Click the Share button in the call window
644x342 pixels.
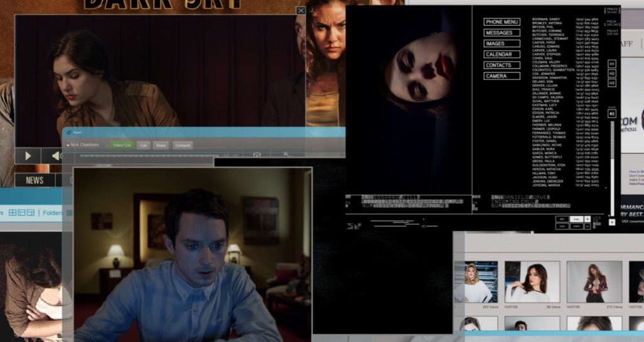[x=161, y=145]
